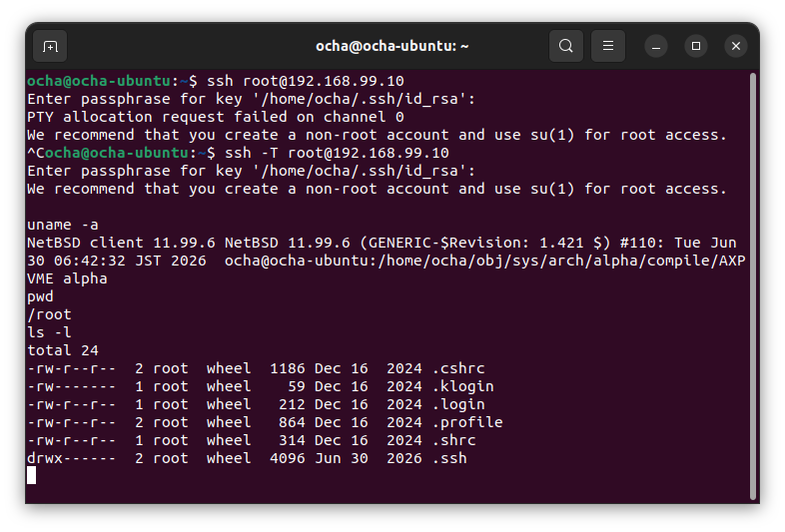Close the terminal window
The height and width of the screenshot is (532, 785).
(x=736, y=46)
